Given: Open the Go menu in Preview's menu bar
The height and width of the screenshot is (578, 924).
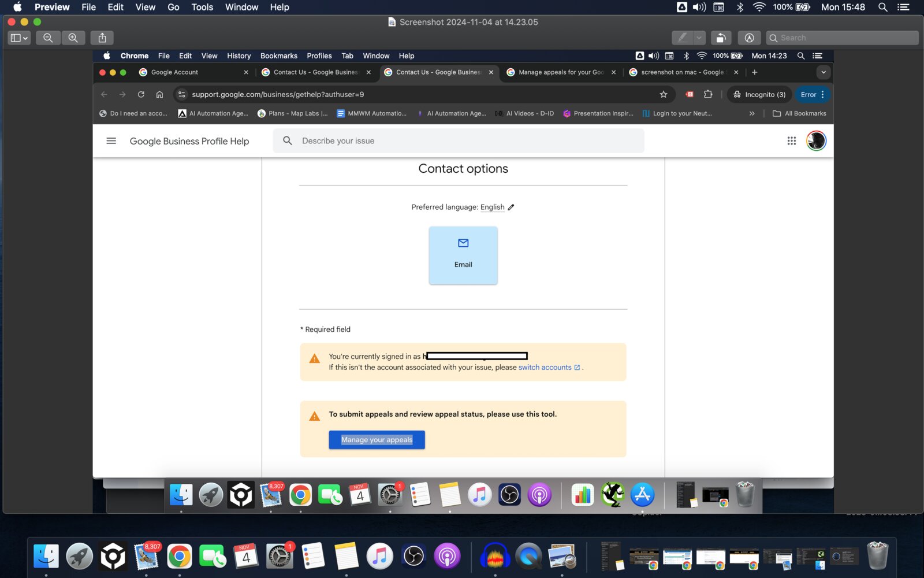Looking at the screenshot, I should tap(173, 7).
